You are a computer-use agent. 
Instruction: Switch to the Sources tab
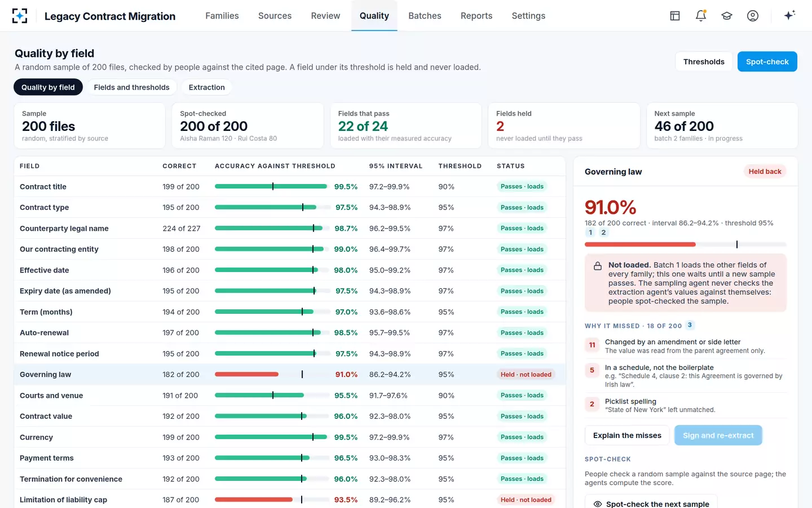coord(275,16)
